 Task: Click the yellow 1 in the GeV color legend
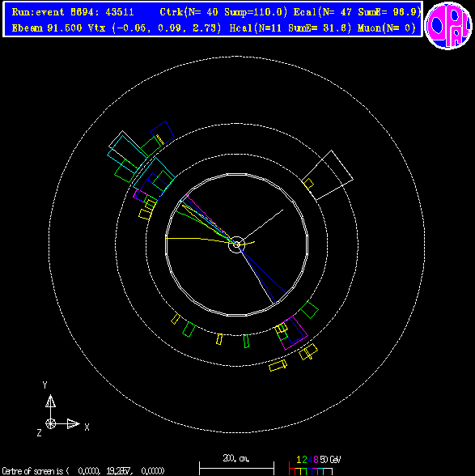tap(299, 460)
